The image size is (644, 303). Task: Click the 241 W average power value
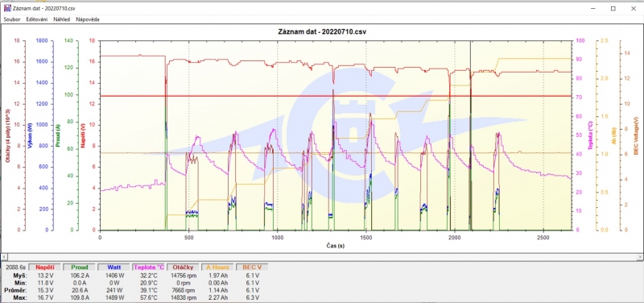coord(115,290)
